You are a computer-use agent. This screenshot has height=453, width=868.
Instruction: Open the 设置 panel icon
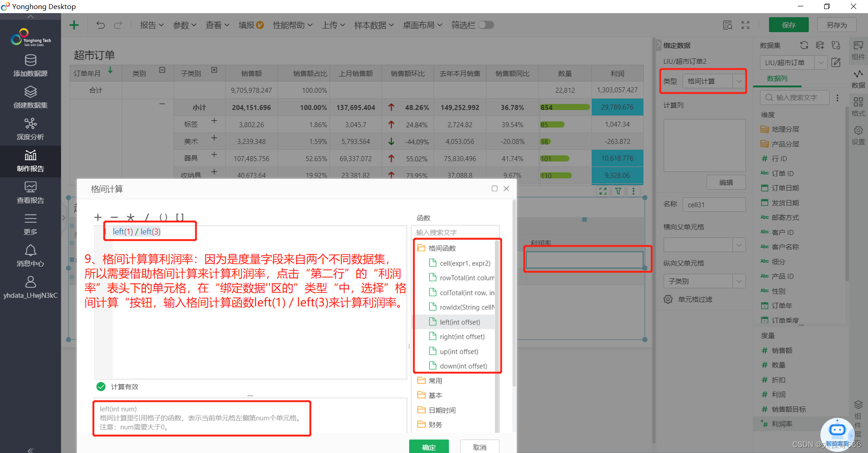click(x=858, y=135)
